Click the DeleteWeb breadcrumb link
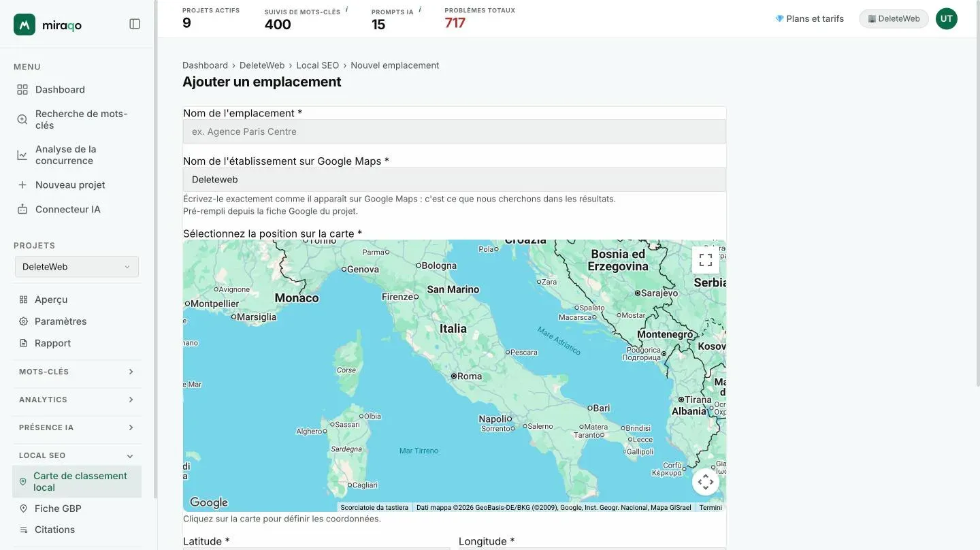Viewport: 980px width, 550px height. pos(262,65)
